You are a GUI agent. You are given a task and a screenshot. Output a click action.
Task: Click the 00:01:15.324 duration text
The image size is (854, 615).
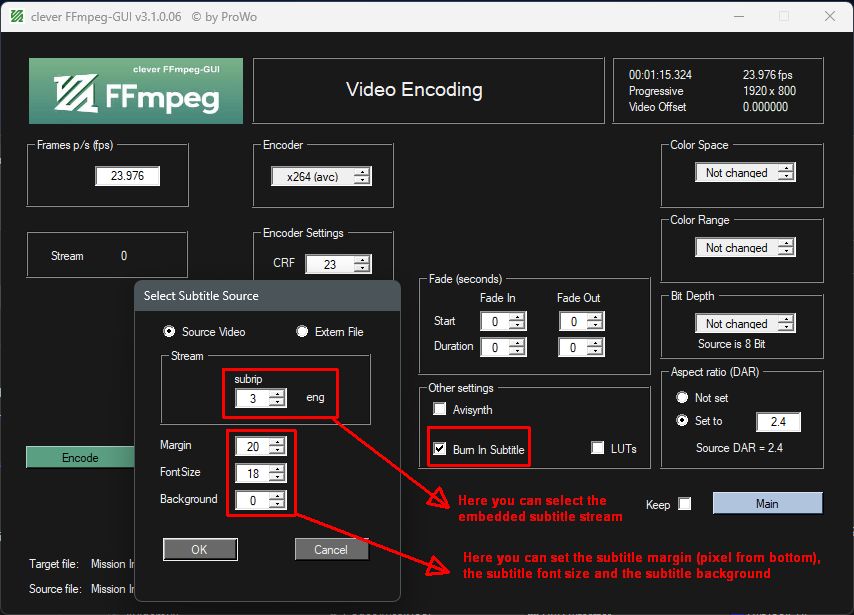[660, 75]
